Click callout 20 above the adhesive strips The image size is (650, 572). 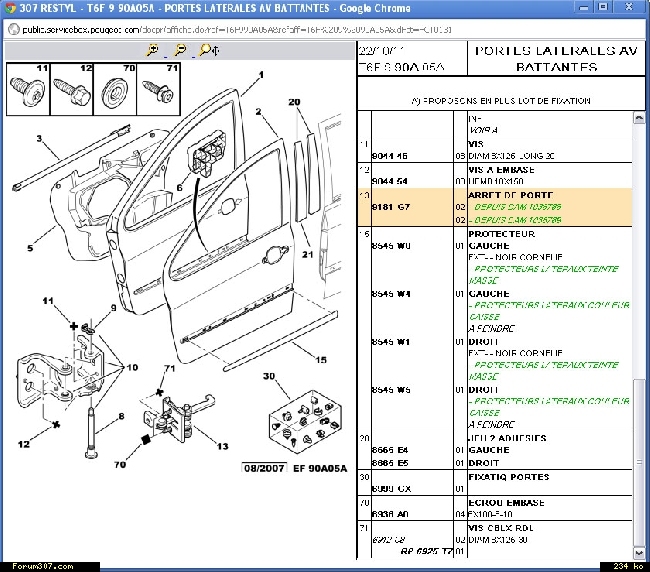pos(294,102)
